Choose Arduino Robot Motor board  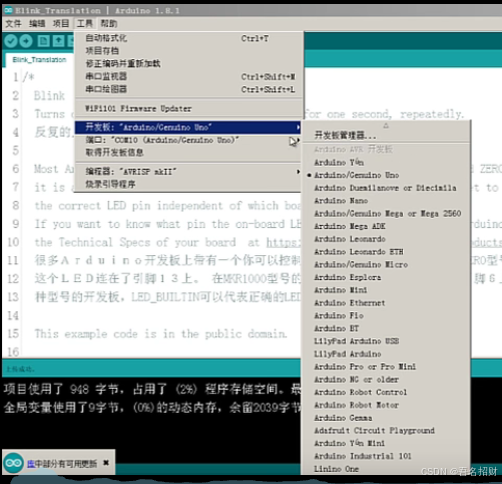pyautogui.click(x=386, y=405)
